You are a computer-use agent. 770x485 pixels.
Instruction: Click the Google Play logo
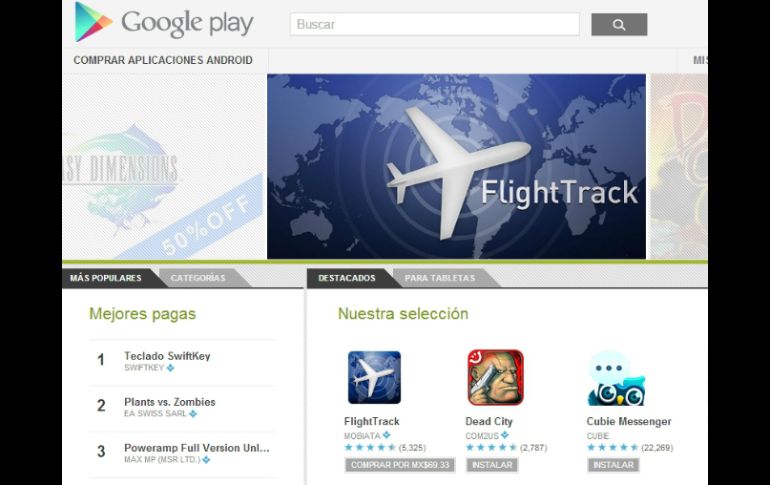(x=164, y=22)
